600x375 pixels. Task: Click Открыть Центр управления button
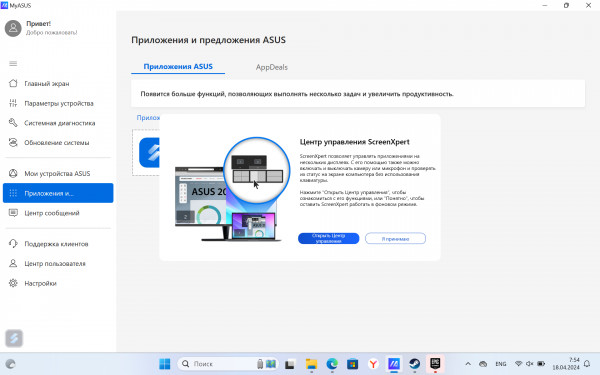click(328, 238)
